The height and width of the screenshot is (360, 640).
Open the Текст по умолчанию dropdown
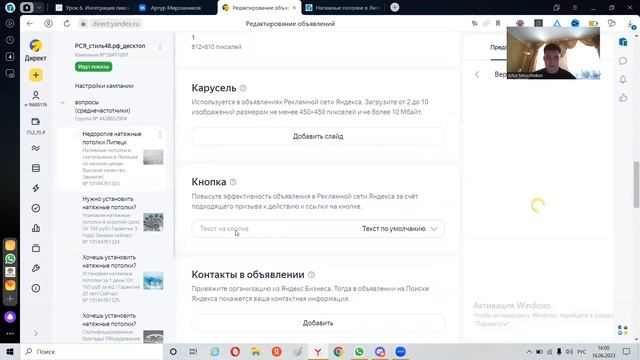pyautogui.click(x=399, y=229)
